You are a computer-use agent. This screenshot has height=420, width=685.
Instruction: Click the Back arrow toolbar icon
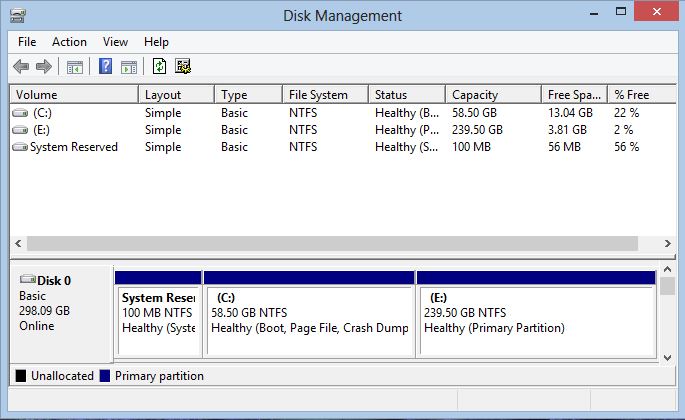point(21,67)
